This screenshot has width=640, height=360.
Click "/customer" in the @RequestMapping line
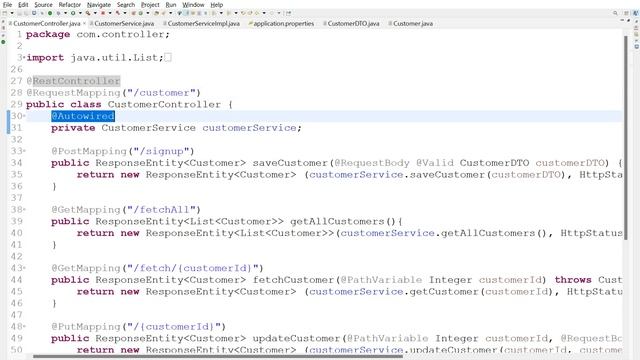pyautogui.click(x=164, y=93)
